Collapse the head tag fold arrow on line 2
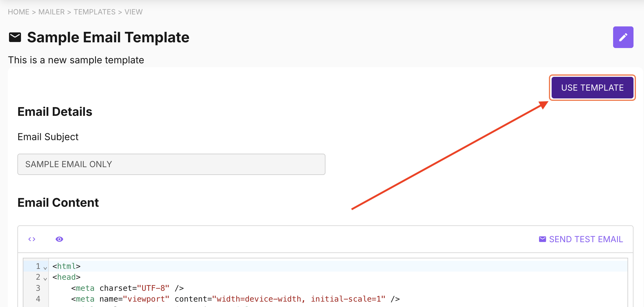The width and height of the screenshot is (644, 307). pos(45,278)
